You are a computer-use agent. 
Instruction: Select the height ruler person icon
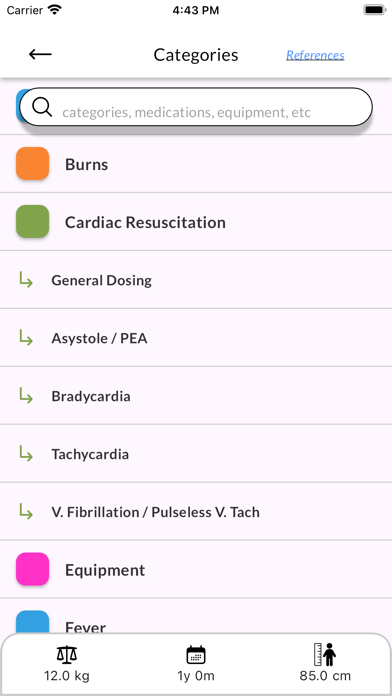pyautogui.click(x=325, y=654)
